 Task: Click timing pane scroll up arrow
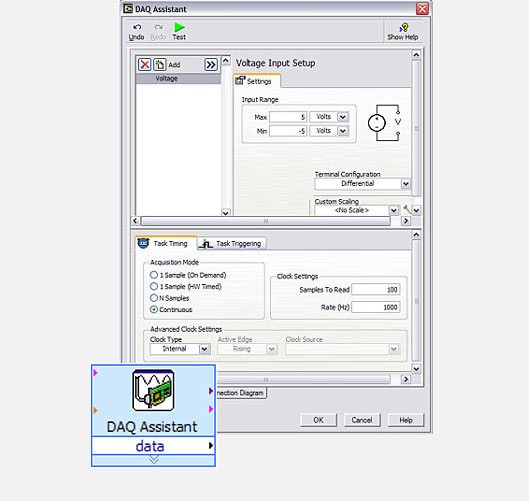(416, 234)
